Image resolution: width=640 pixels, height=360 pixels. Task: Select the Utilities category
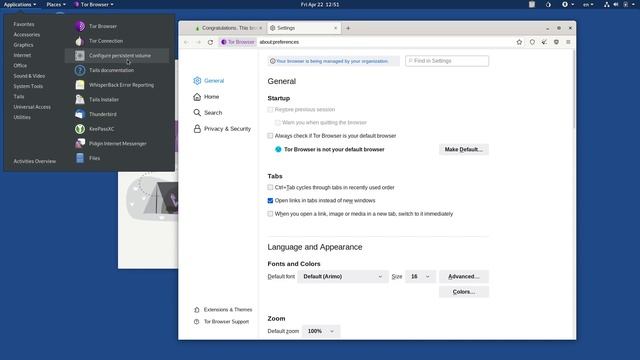tap(22, 117)
